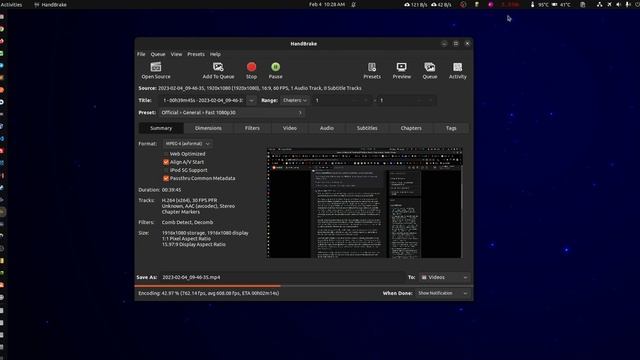The image size is (640, 360).
Task: Click the wired network icon in top bar
Action: (599, 4)
